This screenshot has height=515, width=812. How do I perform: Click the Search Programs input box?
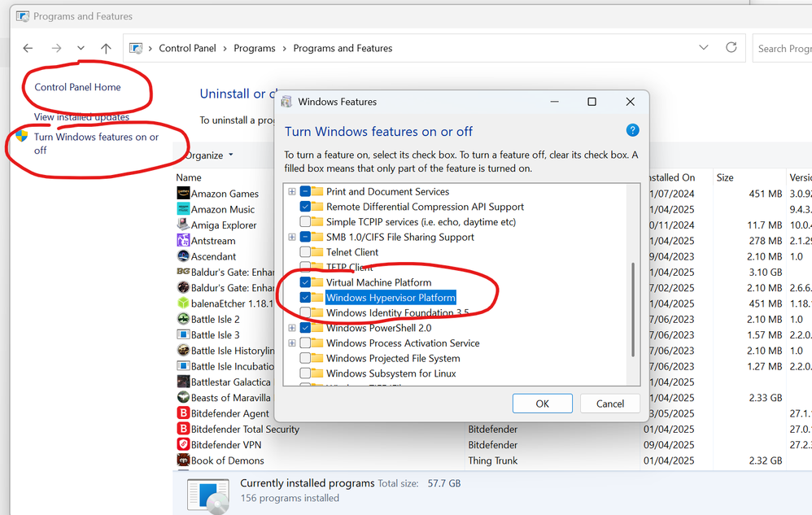[783, 49]
